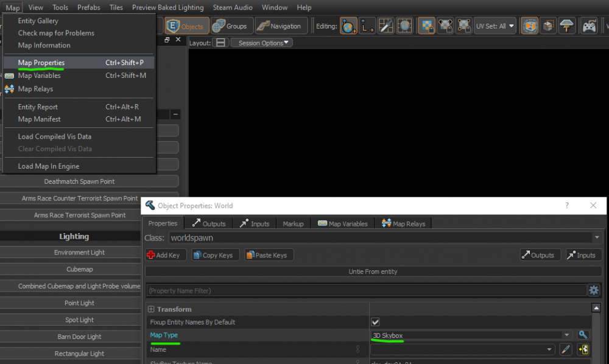The image size is (609, 364).
Task: Toggle the texture lock scaling arrows icon
Action: (x=445, y=26)
